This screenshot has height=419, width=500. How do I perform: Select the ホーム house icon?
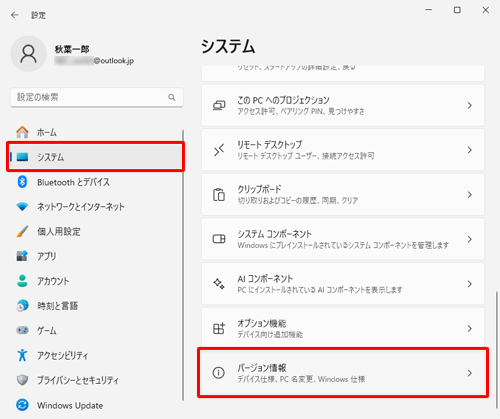coord(22,132)
